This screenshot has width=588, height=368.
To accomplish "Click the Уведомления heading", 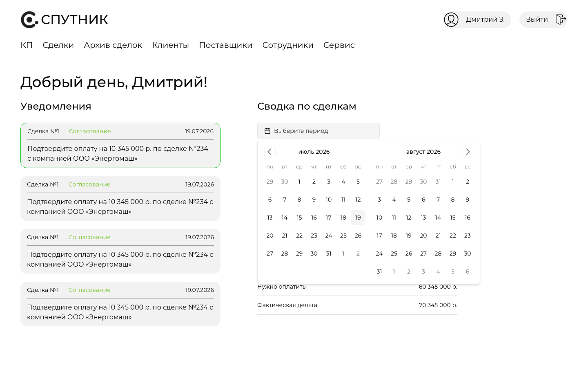I will (x=56, y=106).
